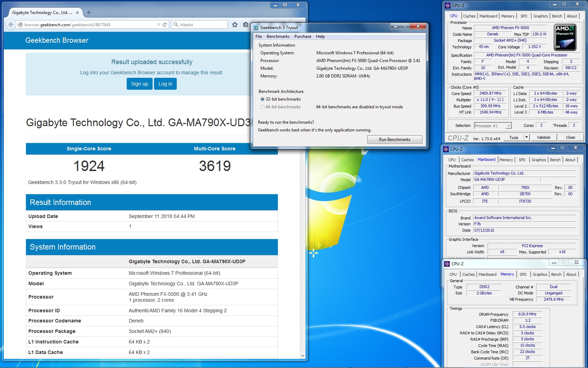The height and width of the screenshot is (368, 588).
Task: Click the browser page scrollbar down arrow
Action: 303,356
